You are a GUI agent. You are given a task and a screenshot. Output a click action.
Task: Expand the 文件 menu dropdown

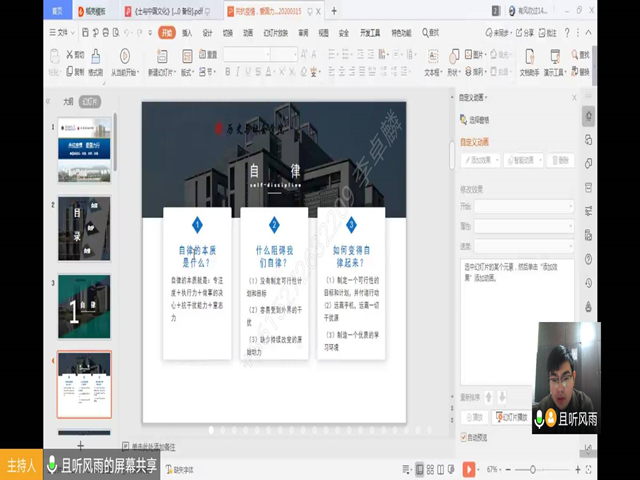point(66,32)
